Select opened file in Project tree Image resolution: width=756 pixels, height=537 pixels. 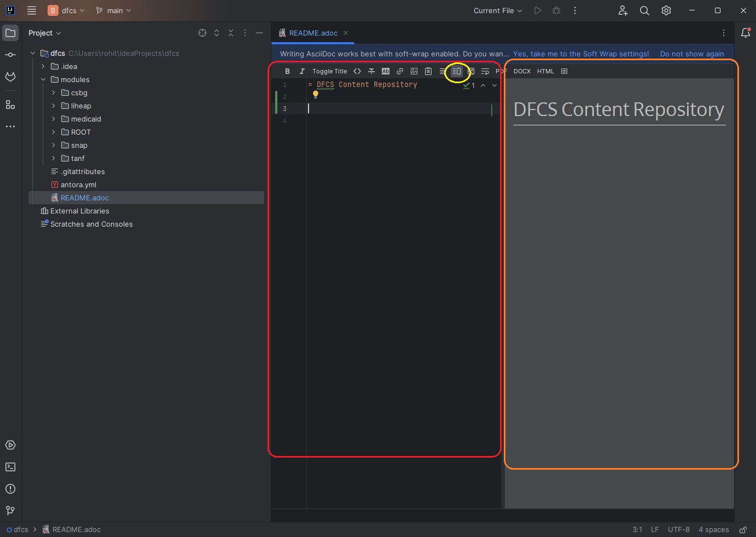click(202, 33)
